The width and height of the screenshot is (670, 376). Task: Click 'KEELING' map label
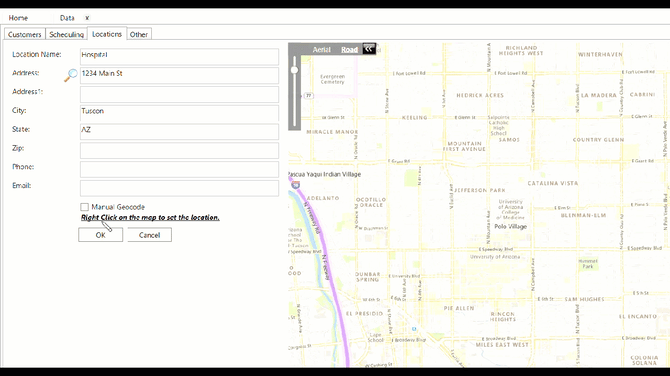414,117
